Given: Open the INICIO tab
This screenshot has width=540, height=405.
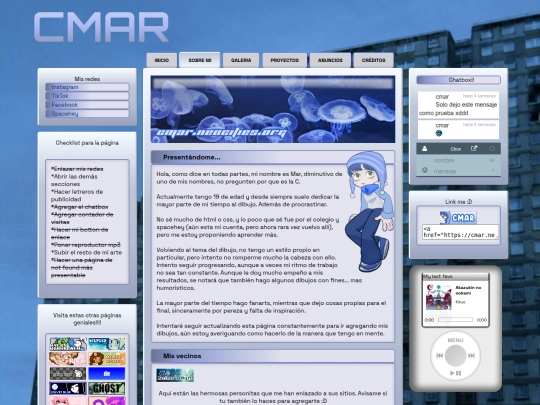Looking at the screenshot, I should point(162,60).
